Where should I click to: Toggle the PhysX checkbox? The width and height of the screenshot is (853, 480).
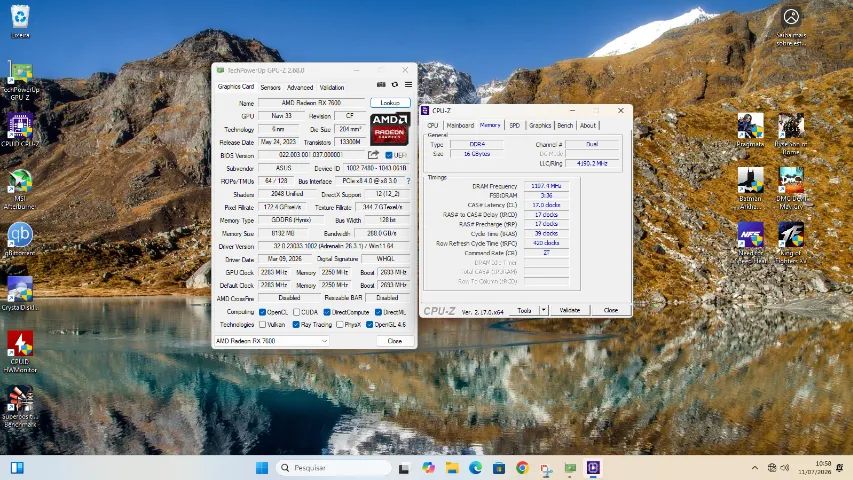coord(339,324)
